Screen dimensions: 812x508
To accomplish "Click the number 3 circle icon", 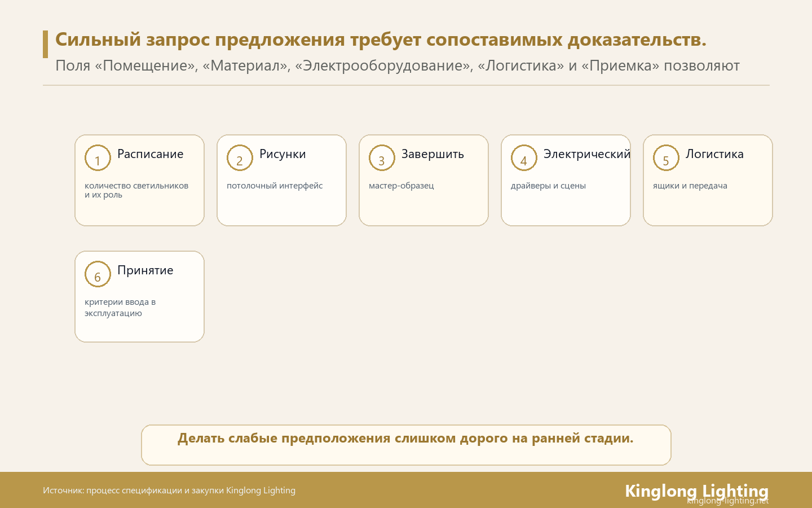I will point(382,158).
